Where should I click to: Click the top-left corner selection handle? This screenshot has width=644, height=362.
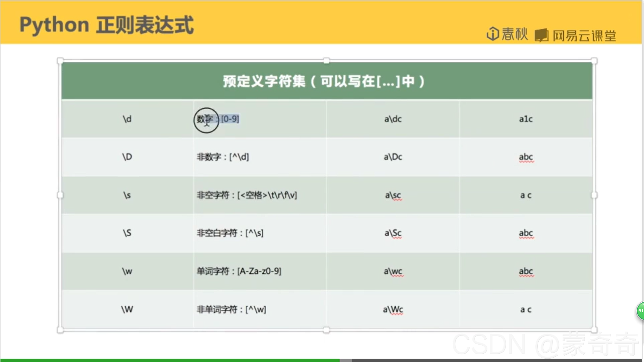(60, 61)
